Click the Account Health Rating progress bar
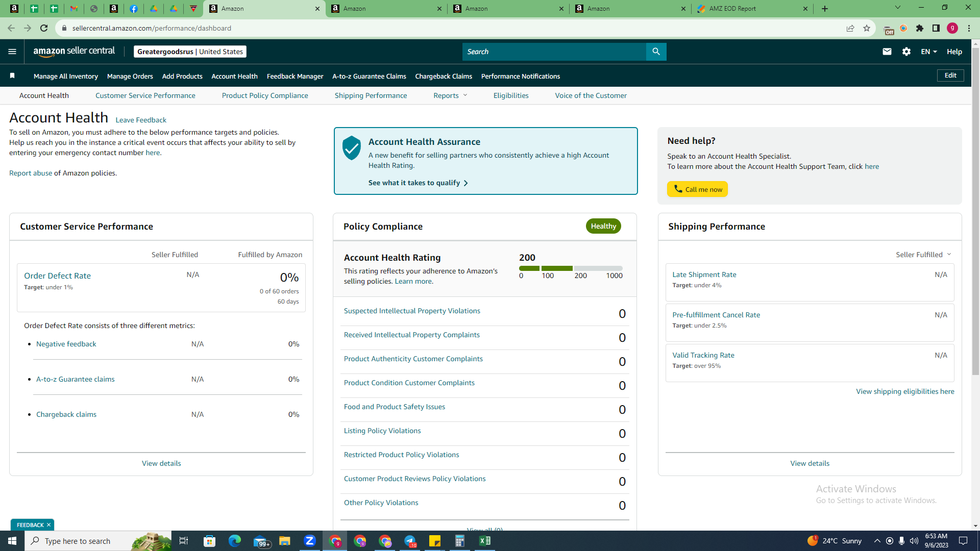The image size is (980, 551). [571, 268]
